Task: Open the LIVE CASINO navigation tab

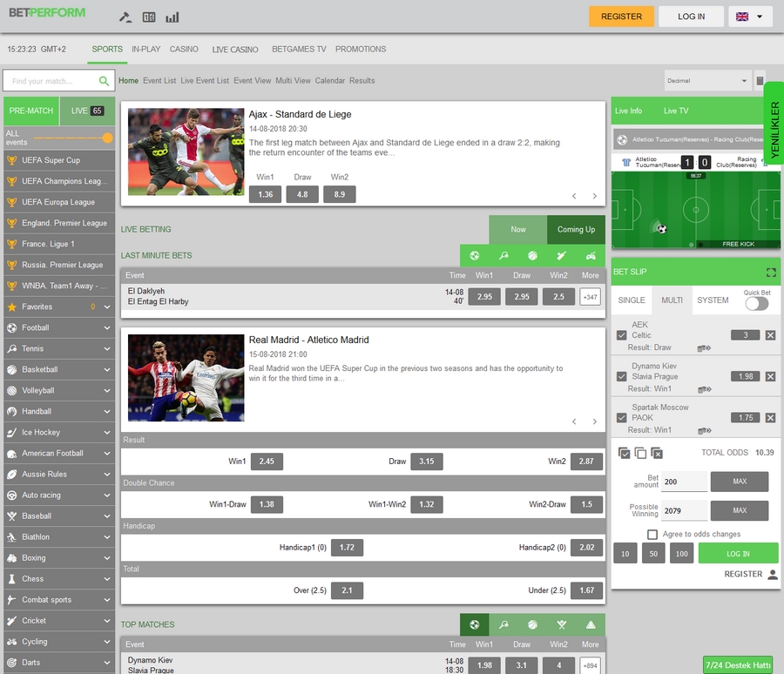Action: pyautogui.click(x=235, y=50)
